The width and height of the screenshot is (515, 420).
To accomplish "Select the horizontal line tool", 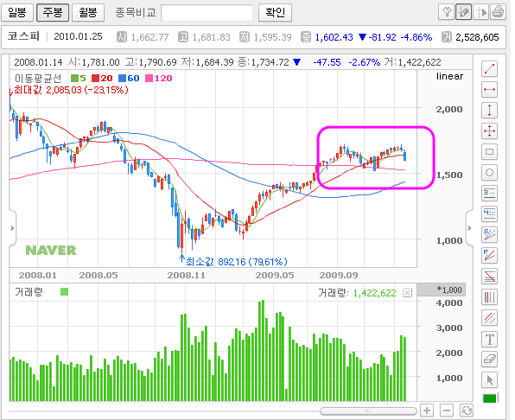I will pyautogui.click(x=489, y=90).
